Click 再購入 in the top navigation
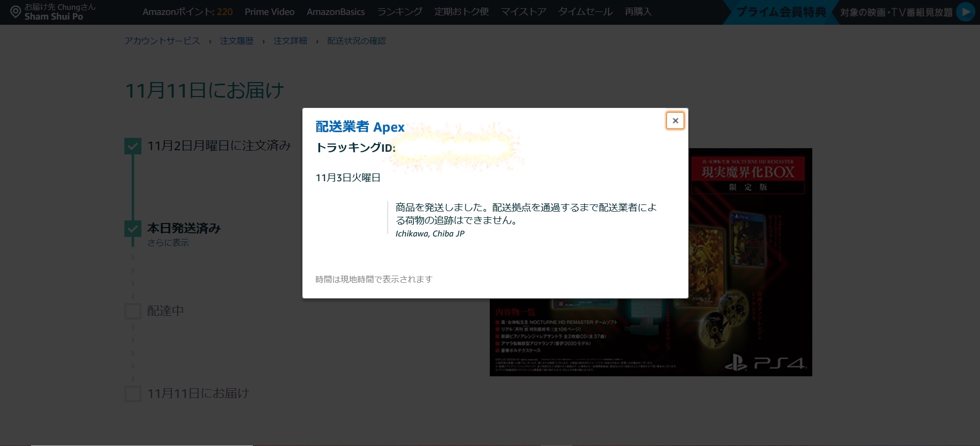 [x=638, y=12]
